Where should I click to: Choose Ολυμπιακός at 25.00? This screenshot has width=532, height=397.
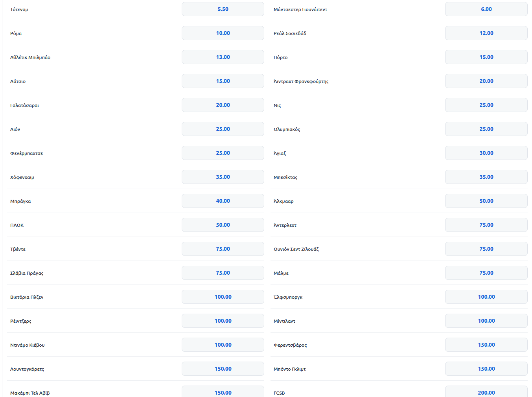click(x=486, y=129)
